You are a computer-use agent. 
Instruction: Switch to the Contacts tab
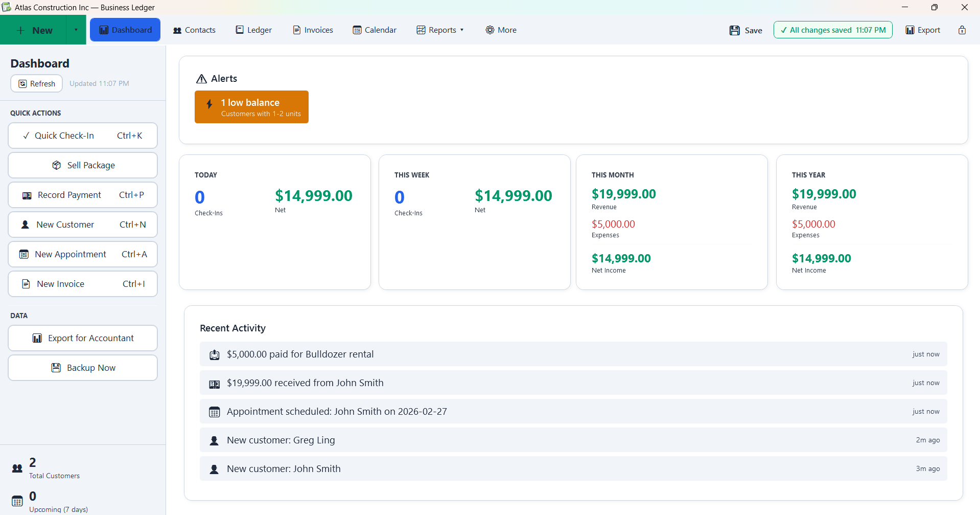click(x=194, y=30)
